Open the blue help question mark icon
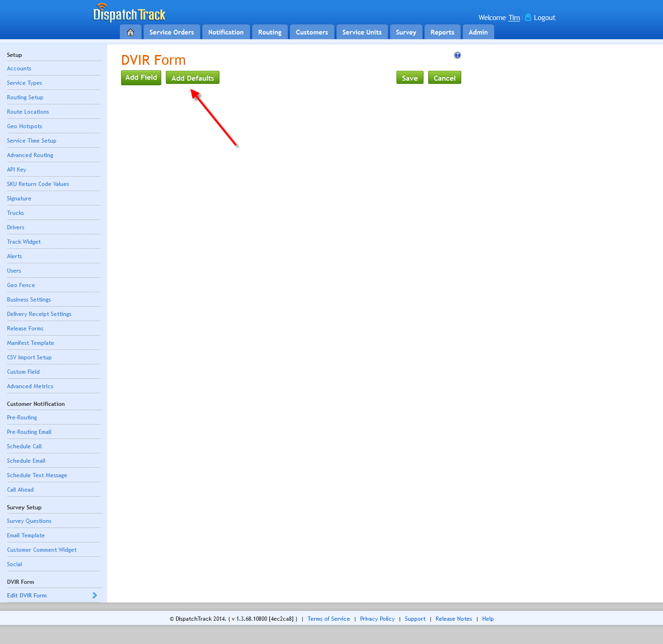 458,55
